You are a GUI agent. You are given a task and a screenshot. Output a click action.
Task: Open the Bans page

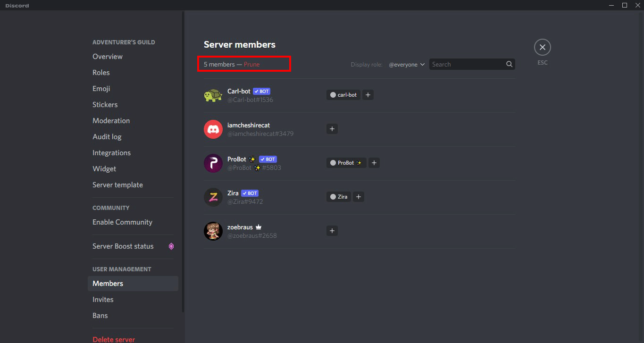tap(100, 316)
